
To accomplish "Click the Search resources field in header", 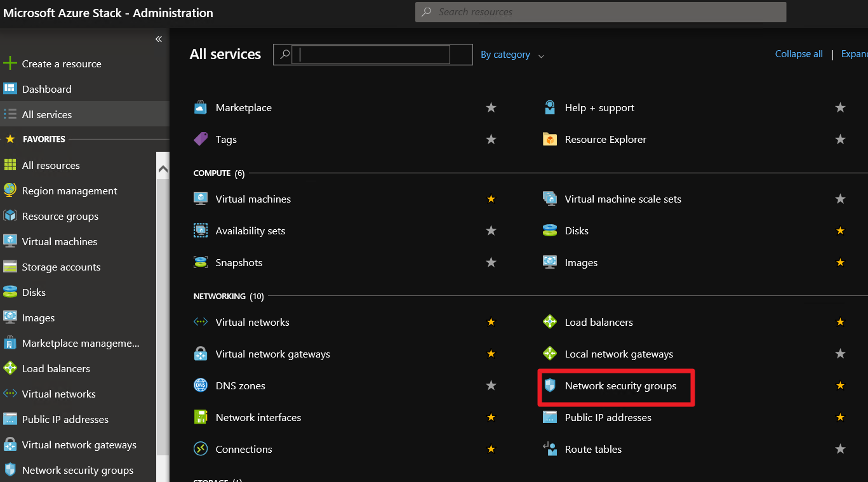I will pyautogui.click(x=601, y=12).
